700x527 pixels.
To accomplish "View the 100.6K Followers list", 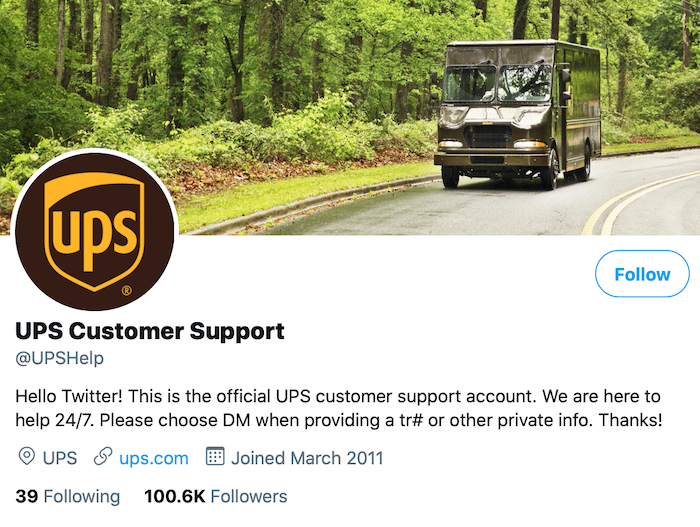I will click(x=216, y=497).
